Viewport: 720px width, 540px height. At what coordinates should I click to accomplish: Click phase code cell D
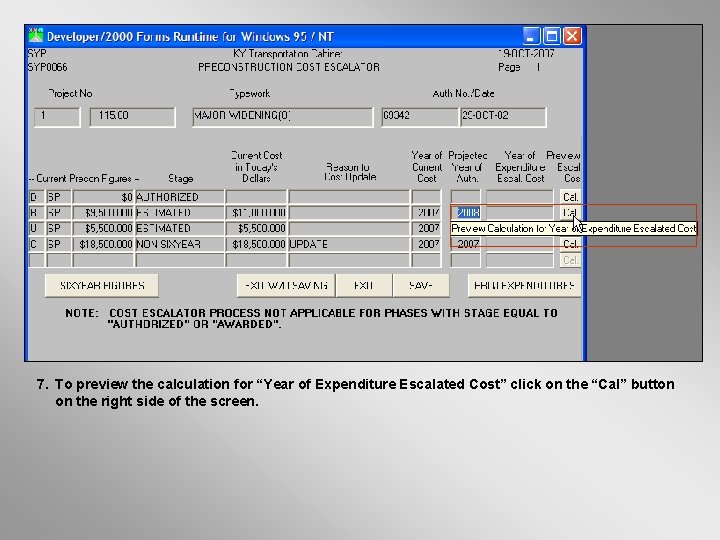pyautogui.click(x=36, y=197)
